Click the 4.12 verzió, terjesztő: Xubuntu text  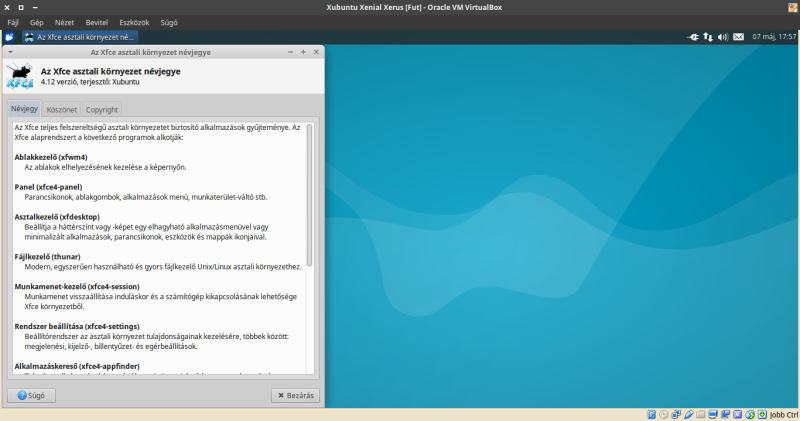[x=90, y=82]
